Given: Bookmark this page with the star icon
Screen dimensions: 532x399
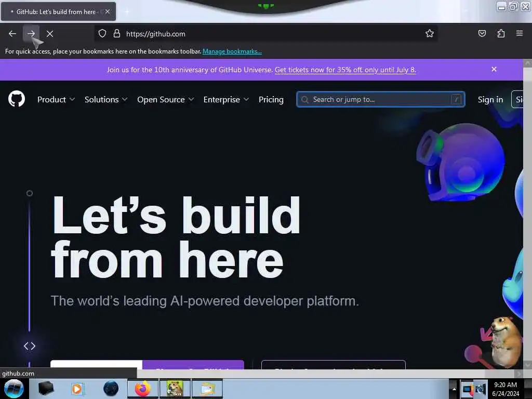Looking at the screenshot, I should (x=430, y=34).
